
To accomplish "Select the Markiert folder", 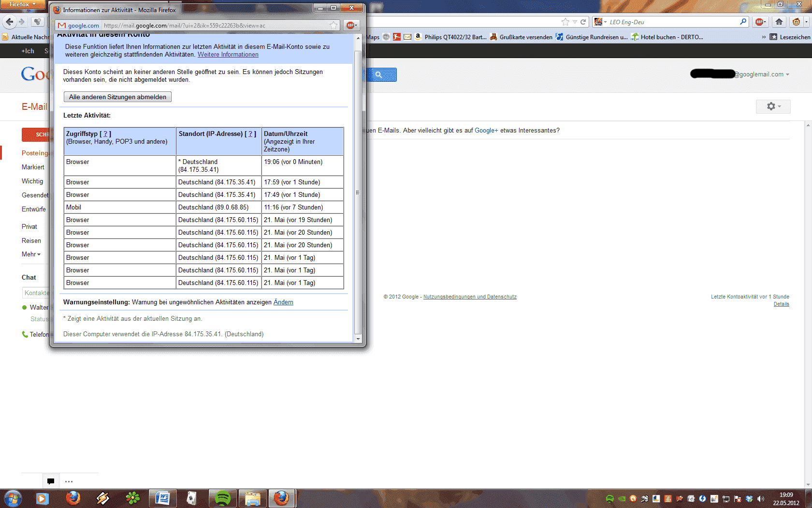I will tap(33, 167).
